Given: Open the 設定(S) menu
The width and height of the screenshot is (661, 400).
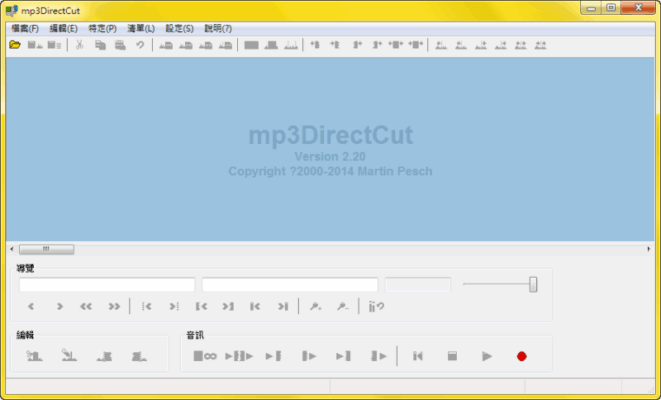Looking at the screenshot, I should 180,29.
